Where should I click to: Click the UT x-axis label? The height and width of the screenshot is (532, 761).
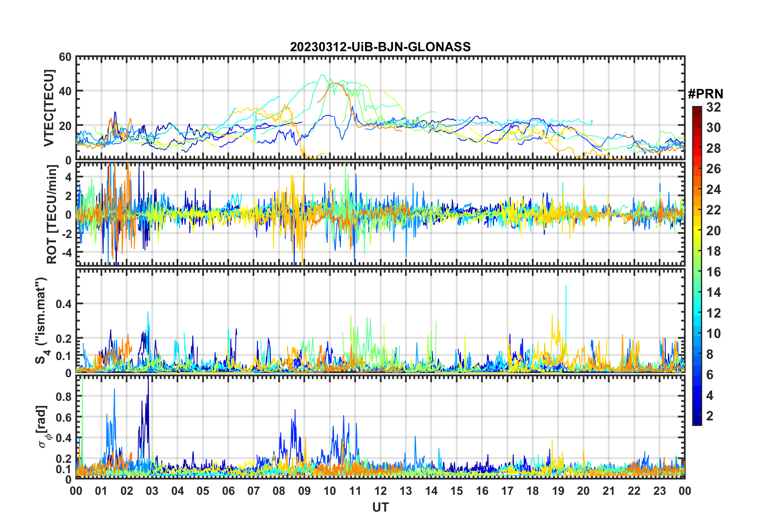coord(380,507)
